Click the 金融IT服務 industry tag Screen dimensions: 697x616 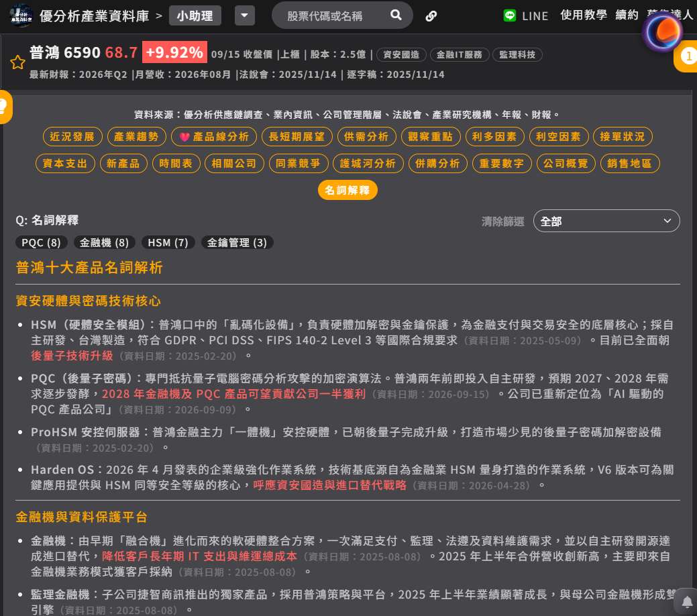(459, 54)
